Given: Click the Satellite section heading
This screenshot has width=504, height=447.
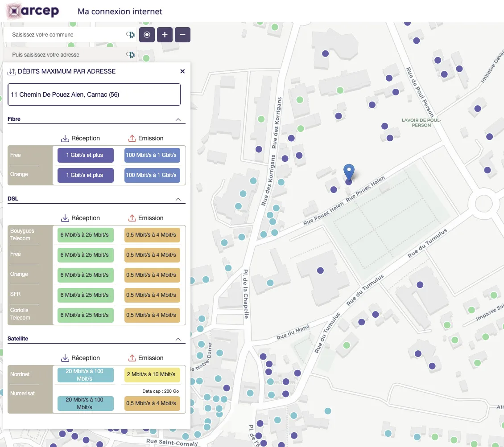Looking at the screenshot, I should click(x=18, y=338).
